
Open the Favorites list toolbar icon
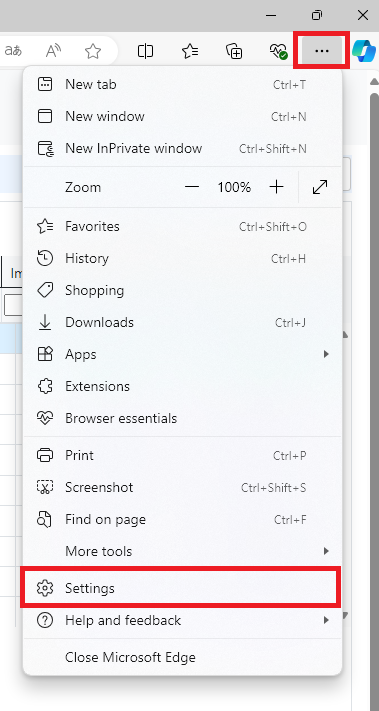point(190,51)
